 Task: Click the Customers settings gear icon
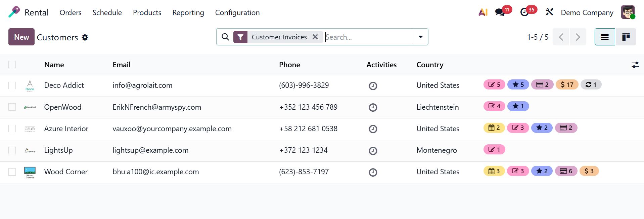[x=85, y=37]
